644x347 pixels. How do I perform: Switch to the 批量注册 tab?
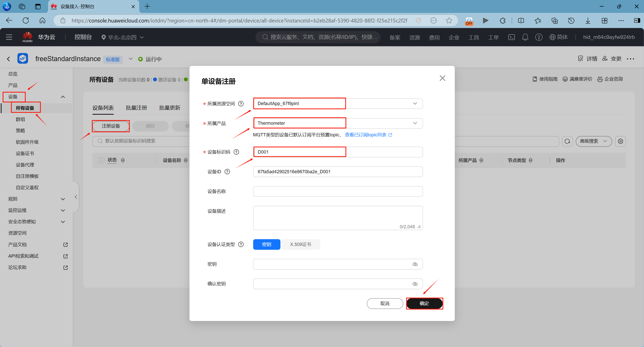[136, 108]
